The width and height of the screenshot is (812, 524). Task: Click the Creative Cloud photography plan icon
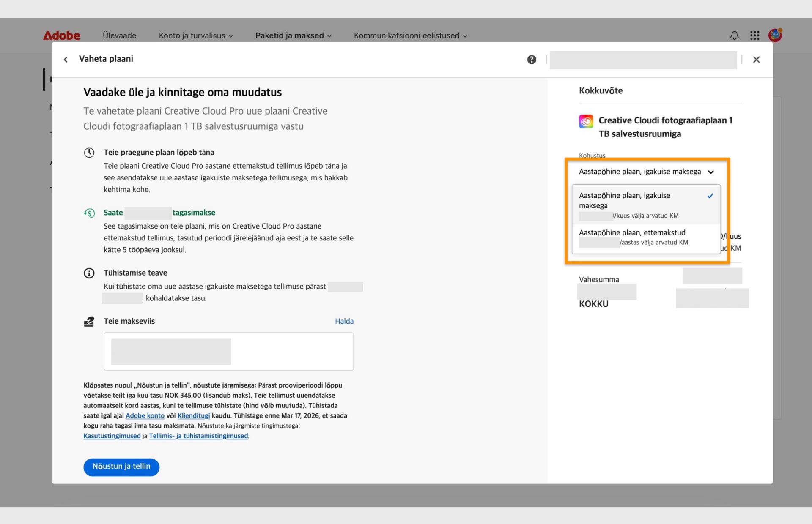tap(586, 122)
